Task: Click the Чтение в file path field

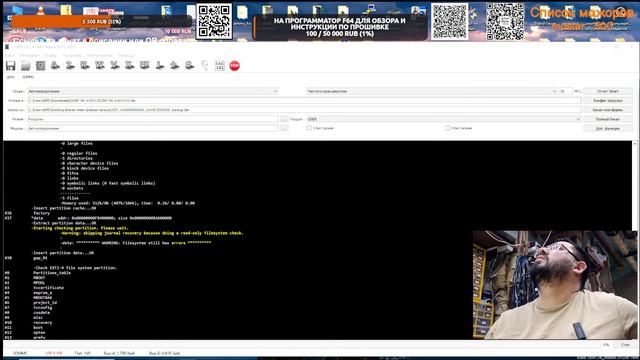Action: (x=304, y=100)
